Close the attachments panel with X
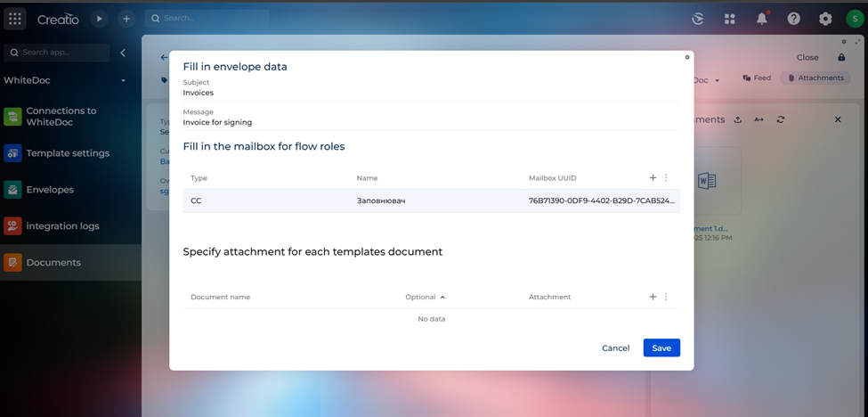Screen dimensions: 868x417 (x=838, y=119)
